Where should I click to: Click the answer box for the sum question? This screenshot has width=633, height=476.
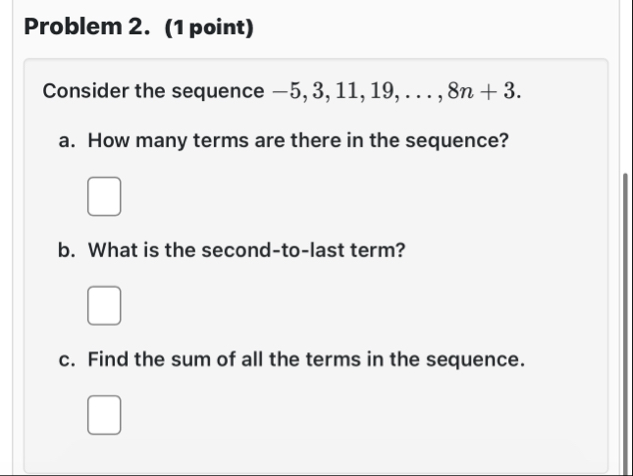[x=104, y=415]
